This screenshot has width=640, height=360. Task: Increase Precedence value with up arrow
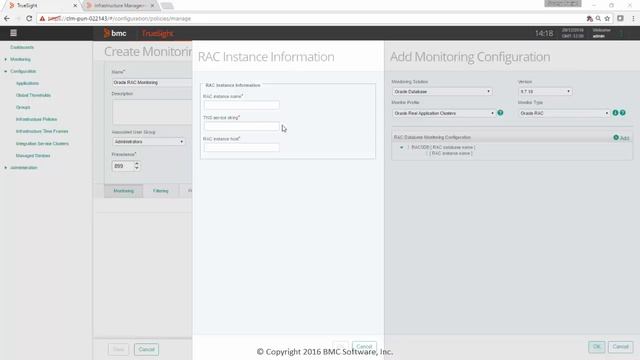click(137, 164)
